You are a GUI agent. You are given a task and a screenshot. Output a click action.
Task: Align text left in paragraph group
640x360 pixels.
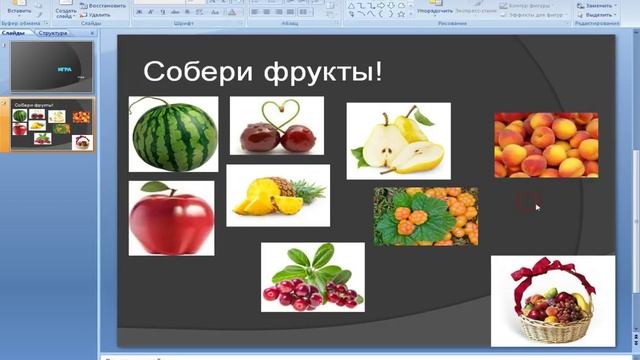pos(255,12)
